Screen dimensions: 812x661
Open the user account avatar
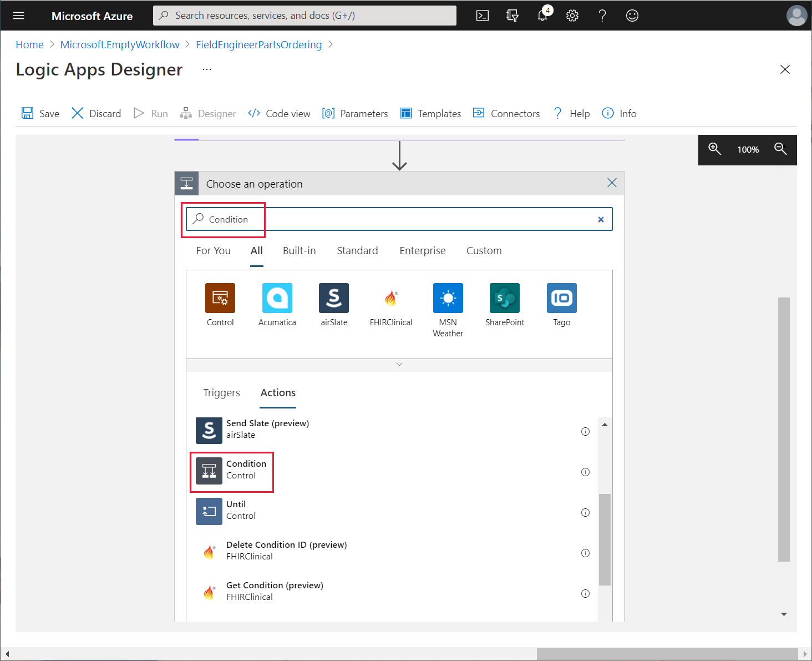796,16
